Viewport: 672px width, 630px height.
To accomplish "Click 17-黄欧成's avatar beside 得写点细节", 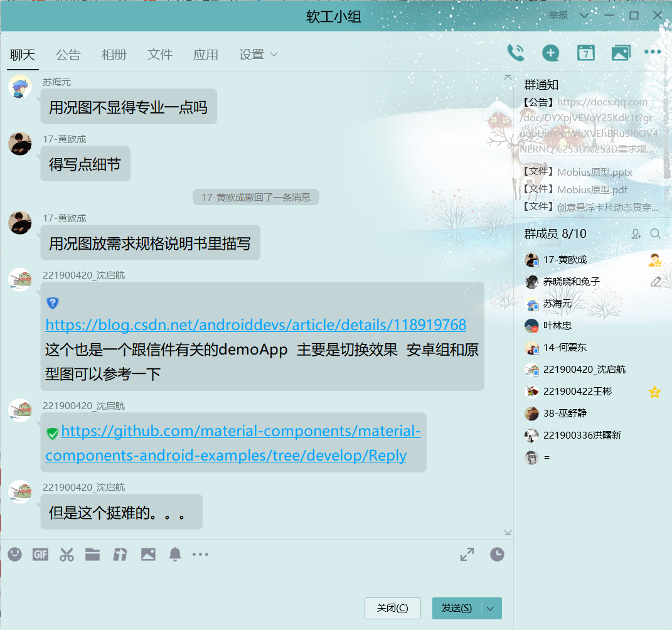I will click(x=20, y=144).
